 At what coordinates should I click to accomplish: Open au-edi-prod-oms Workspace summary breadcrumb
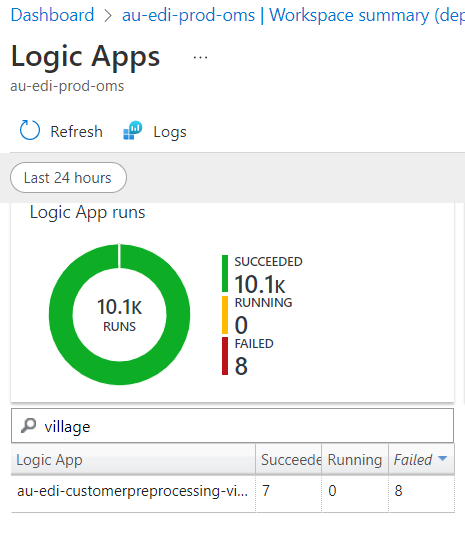(x=293, y=15)
